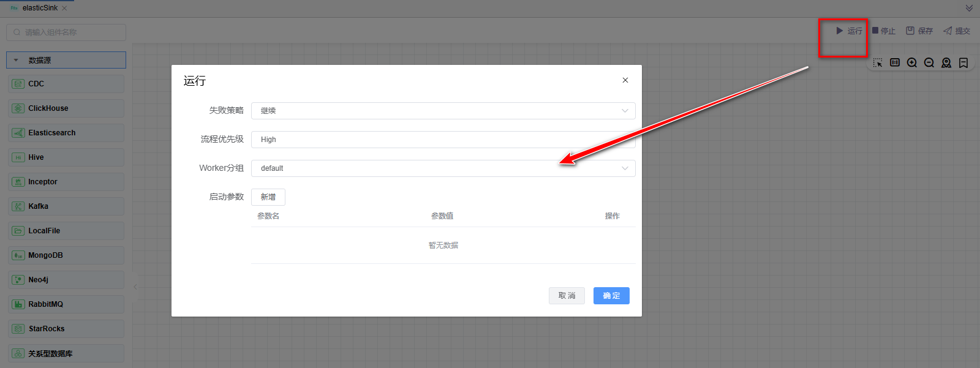980x368 pixels.
Task: Click the 取消 button
Action: [567, 296]
